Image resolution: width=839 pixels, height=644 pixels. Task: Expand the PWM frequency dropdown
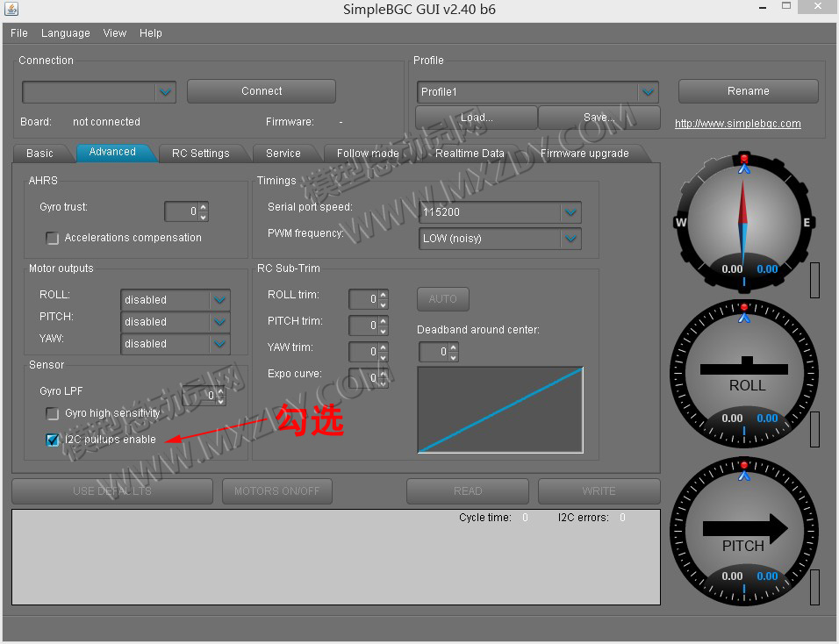click(x=570, y=239)
